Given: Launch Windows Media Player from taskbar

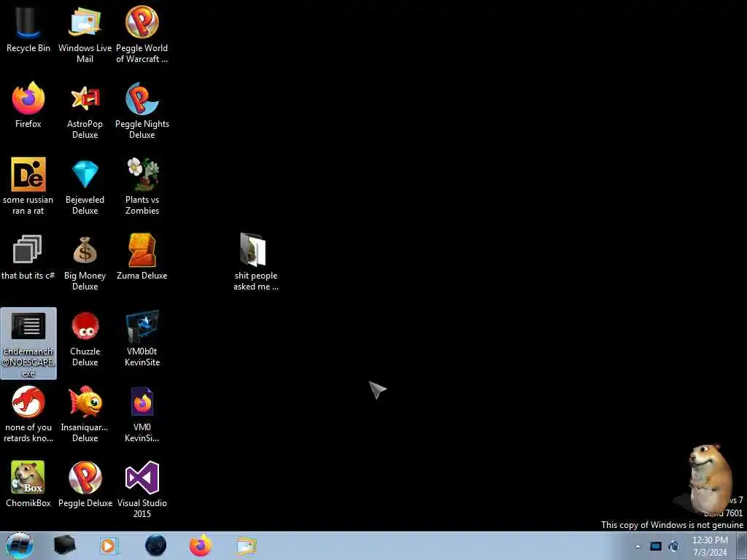Looking at the screenshot, I should 108,545.
